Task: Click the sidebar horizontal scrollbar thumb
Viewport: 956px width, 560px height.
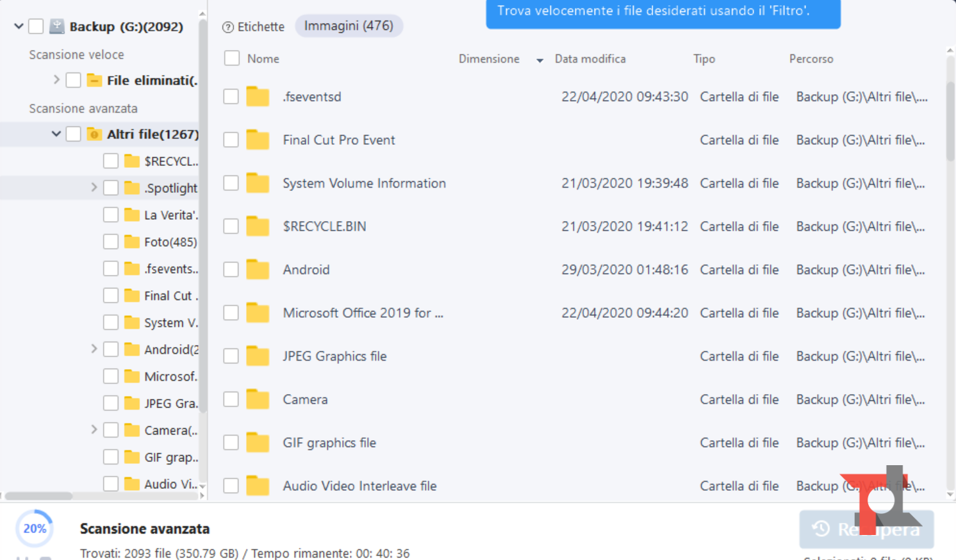Action: point(38,495)
